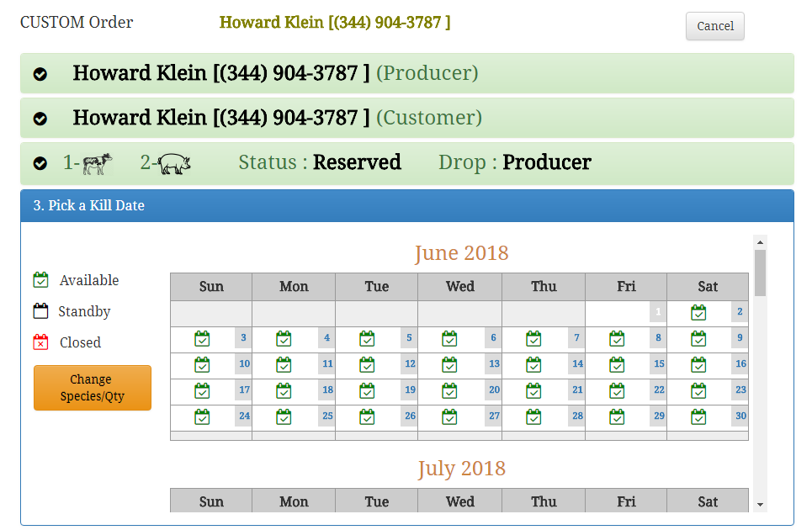Click check circle beside Customer row
Viewport: 812px width, 530px height.
(x=40, y=119)
